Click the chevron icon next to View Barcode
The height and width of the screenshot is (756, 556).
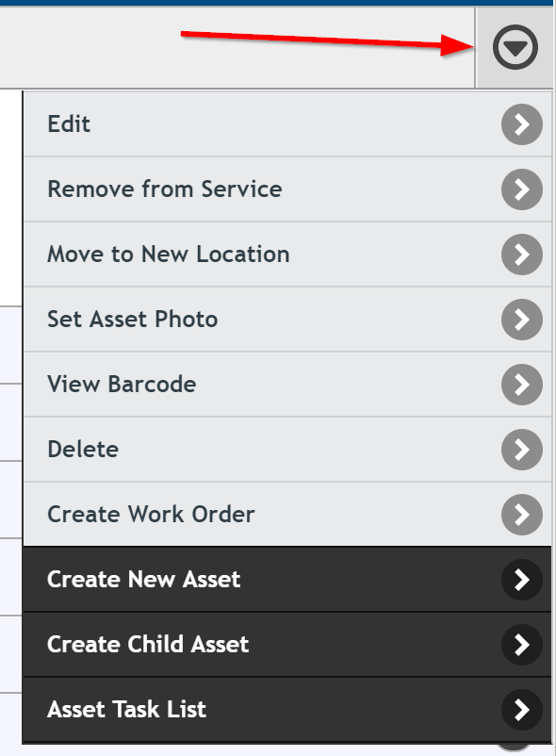[522, 385]
